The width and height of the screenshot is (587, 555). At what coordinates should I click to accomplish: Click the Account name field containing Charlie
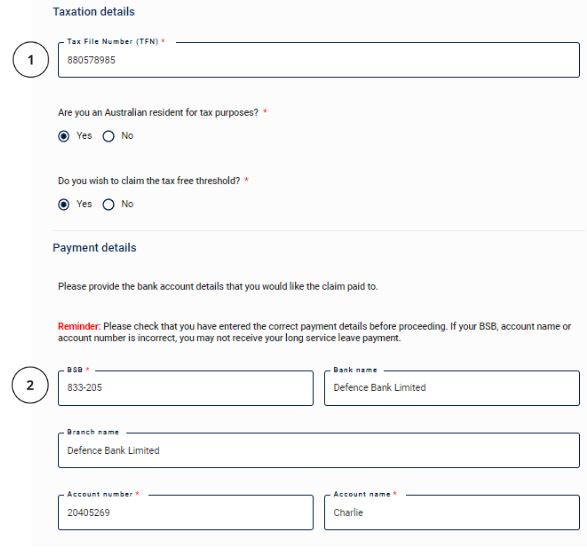[x=452, y=512]
